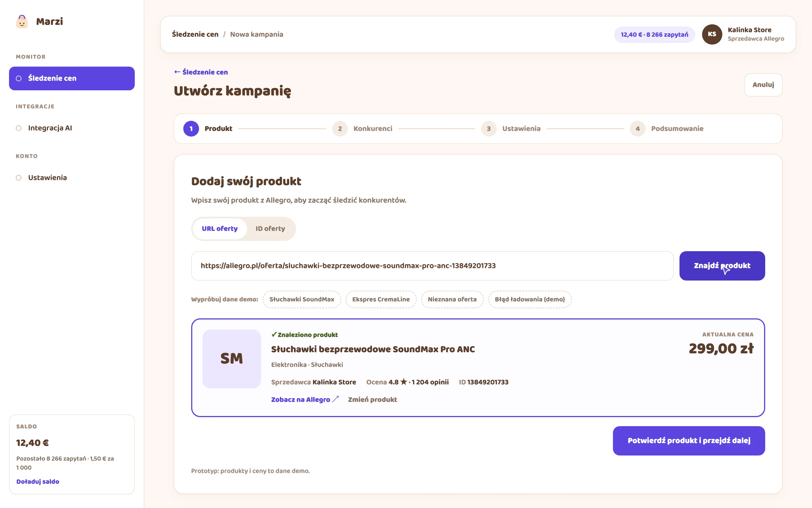Image resolution: width=812 pixels, height=508 pixels.
Task: Go back via the ← Śledzenie cen link
Action: click(201, 72)
